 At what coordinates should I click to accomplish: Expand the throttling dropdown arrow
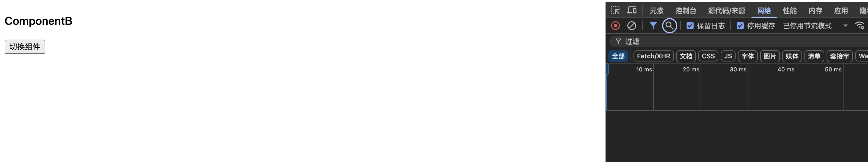click(x=845, y=26)
